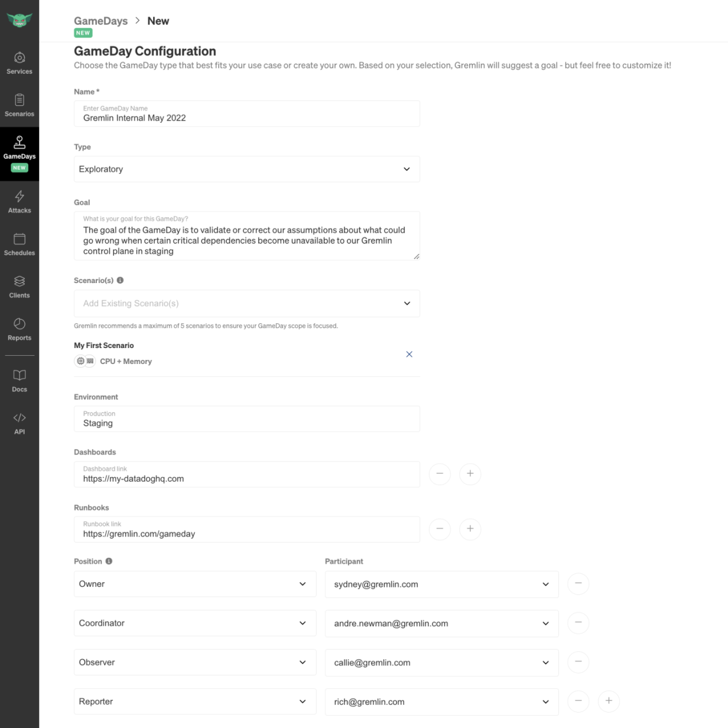728x728 pixels.
Task: Add another Dashboard link with plus button
Action: click(x=470, y=474)
